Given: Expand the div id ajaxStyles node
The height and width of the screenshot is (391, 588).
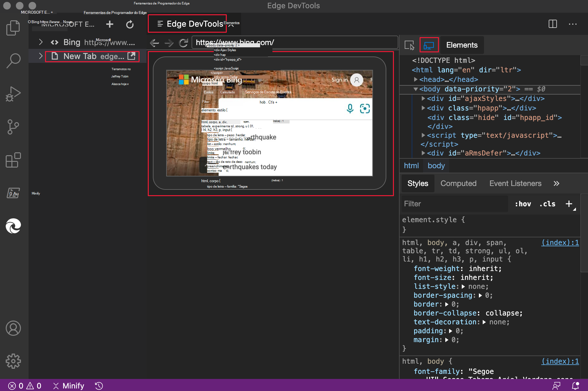Looking at the screenshot, I should [423, 98].
